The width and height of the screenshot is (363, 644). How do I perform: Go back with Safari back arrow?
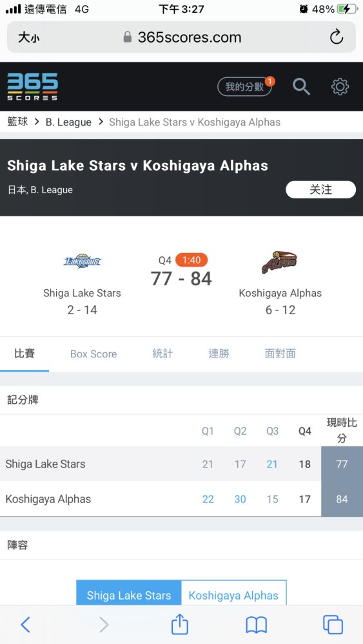pos(26,625)
